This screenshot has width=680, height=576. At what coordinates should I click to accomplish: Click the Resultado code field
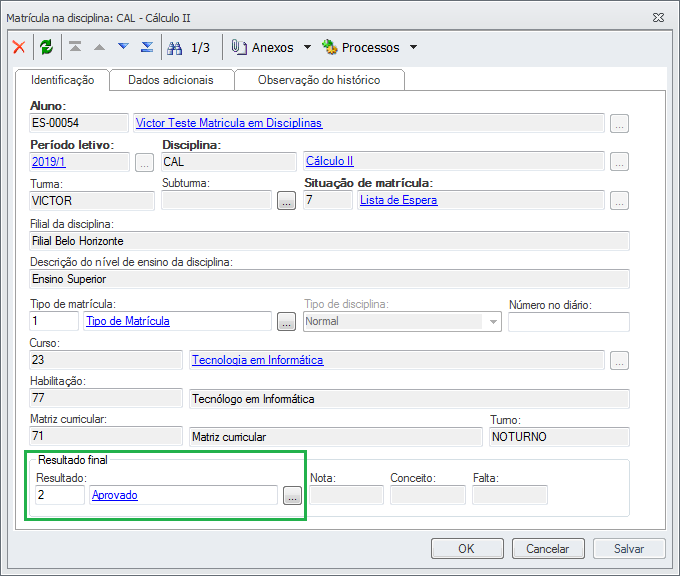tap(60, 495)
